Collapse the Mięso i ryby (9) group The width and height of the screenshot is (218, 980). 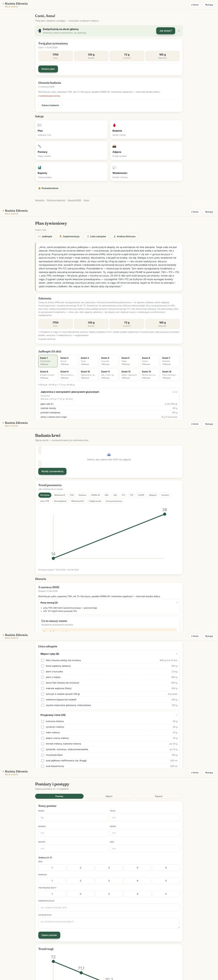[109, 654]
